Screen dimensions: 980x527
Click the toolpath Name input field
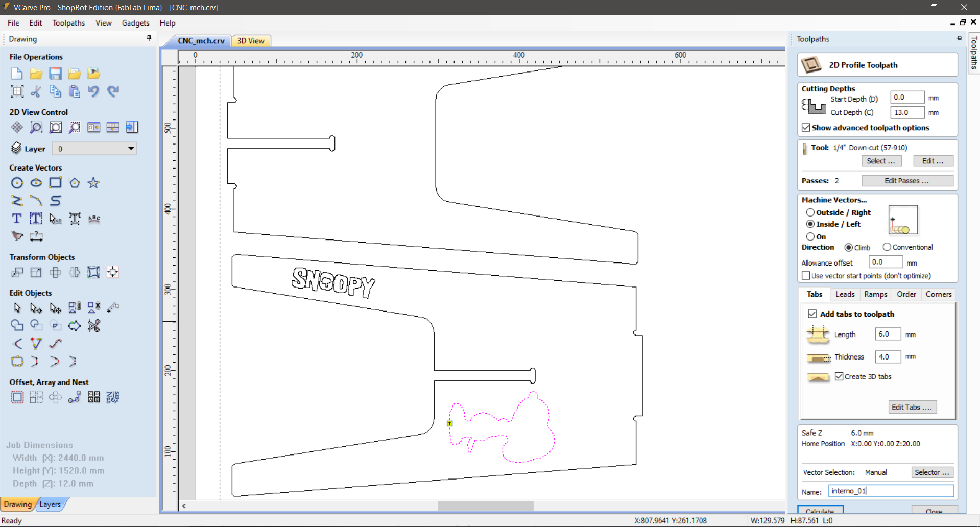(891, 491)
